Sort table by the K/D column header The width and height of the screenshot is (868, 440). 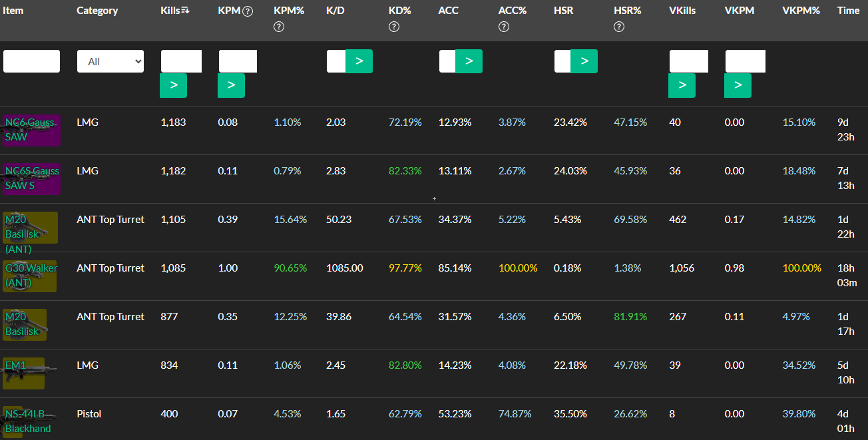[x=336, y=11]
